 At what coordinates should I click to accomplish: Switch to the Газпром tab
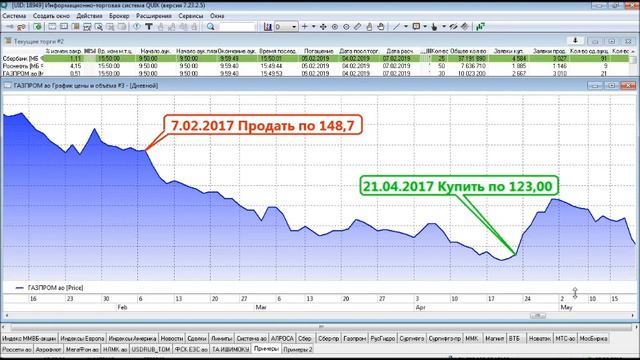[x=354, y=338]
